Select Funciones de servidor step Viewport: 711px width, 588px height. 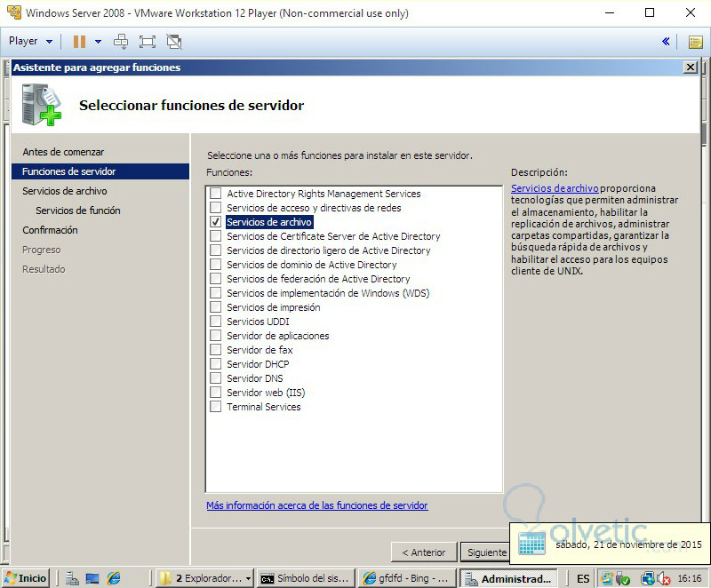pyautogui.click(x=100, y=171)
